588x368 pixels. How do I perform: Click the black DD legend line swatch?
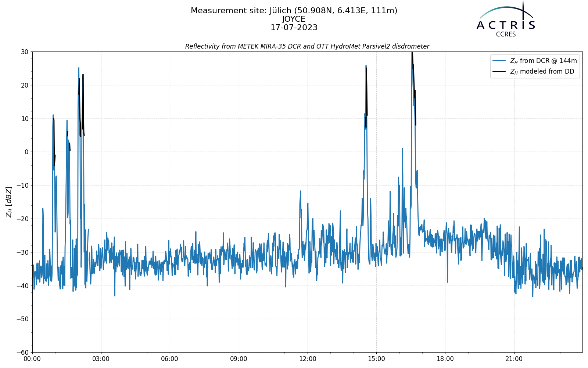pos(500,71)
